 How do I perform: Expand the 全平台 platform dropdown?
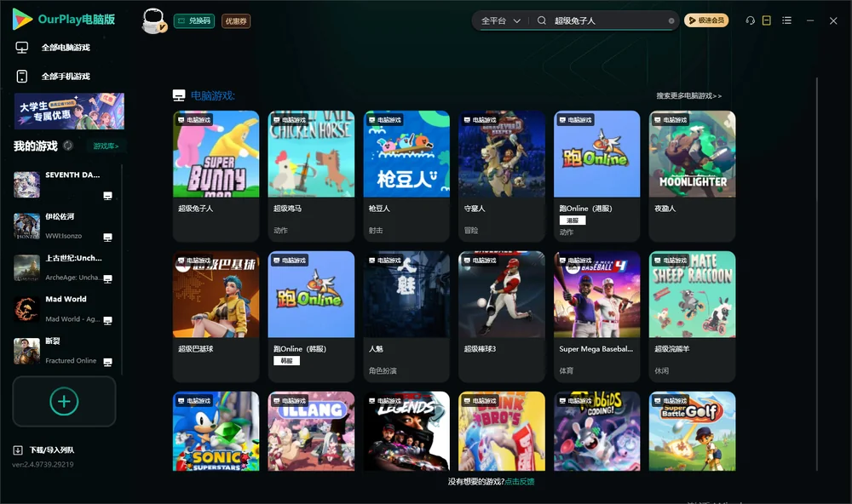(500, 20)
